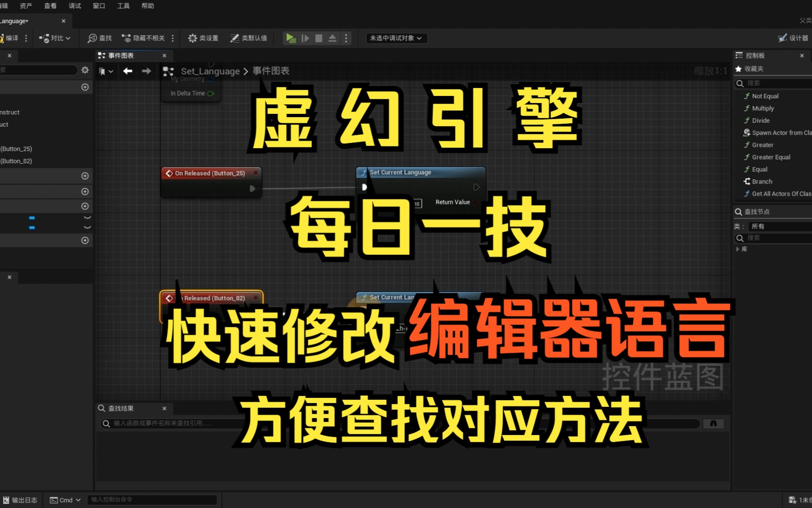Click the In Delta Time output pin
Image resolution: width=812 pixels, height=508 pixels.
tap(211, 94)
